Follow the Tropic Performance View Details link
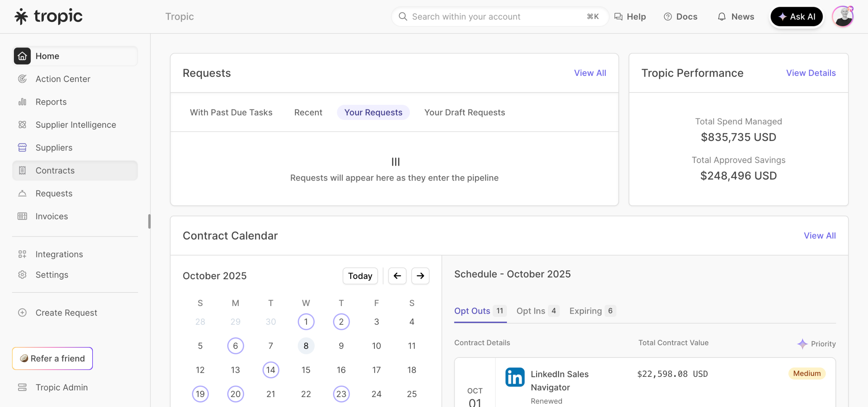This screenshot has height=407, width=868. tap(811, 73)
